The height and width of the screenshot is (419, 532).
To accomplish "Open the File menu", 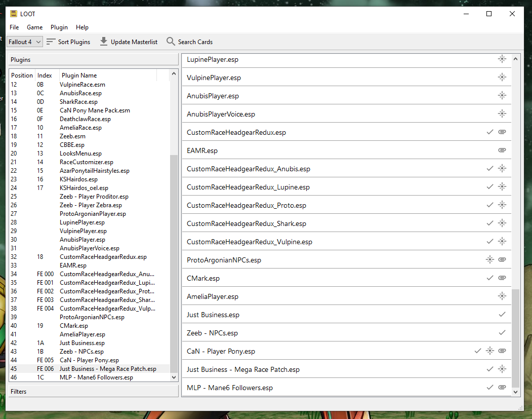I will 14,27.
